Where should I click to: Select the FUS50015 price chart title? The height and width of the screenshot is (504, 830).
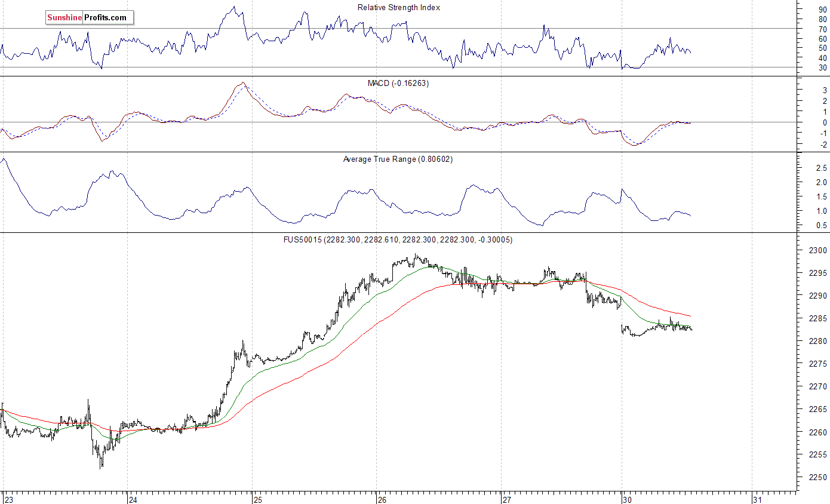tap(398, 239)
